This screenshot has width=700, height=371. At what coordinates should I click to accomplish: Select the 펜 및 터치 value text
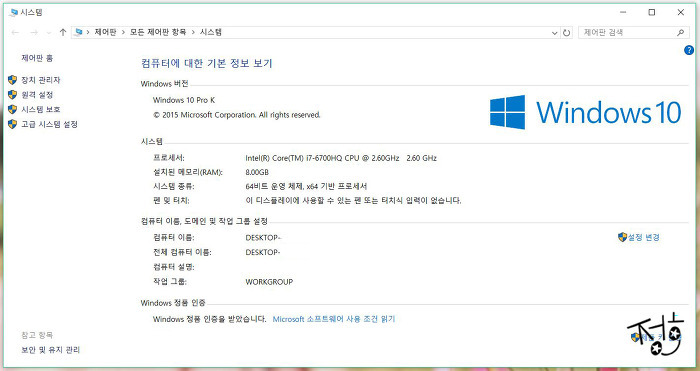[x=354, y=201]
